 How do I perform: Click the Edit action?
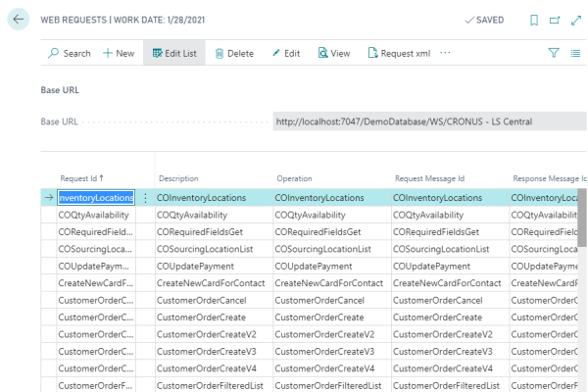point(285,53)
